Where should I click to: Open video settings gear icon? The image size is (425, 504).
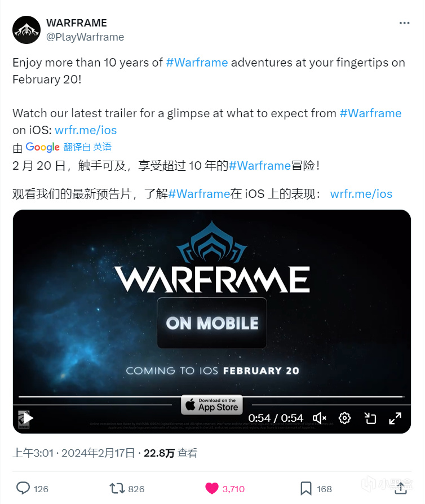pos(344,418)
